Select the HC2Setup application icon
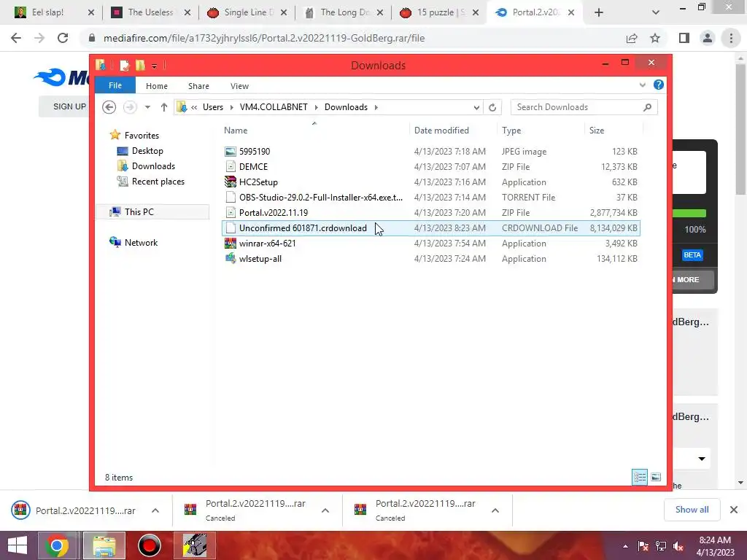The image size is (747, 560). 231,182
